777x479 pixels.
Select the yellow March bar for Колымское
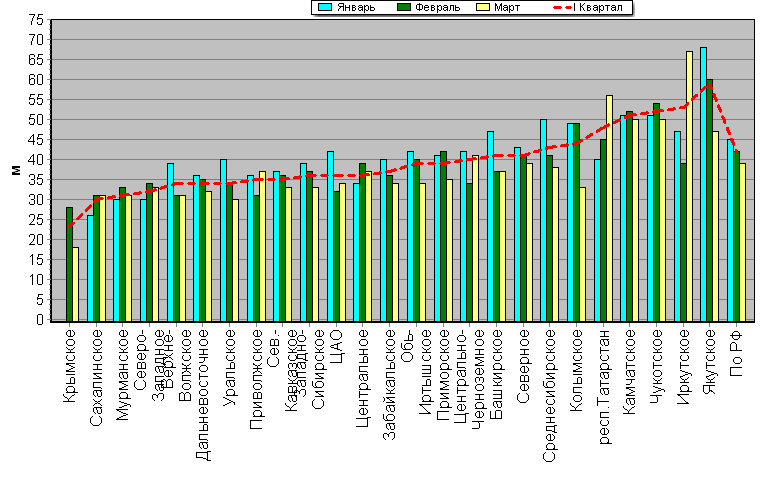pyautogui.click(x=582, y=254)
